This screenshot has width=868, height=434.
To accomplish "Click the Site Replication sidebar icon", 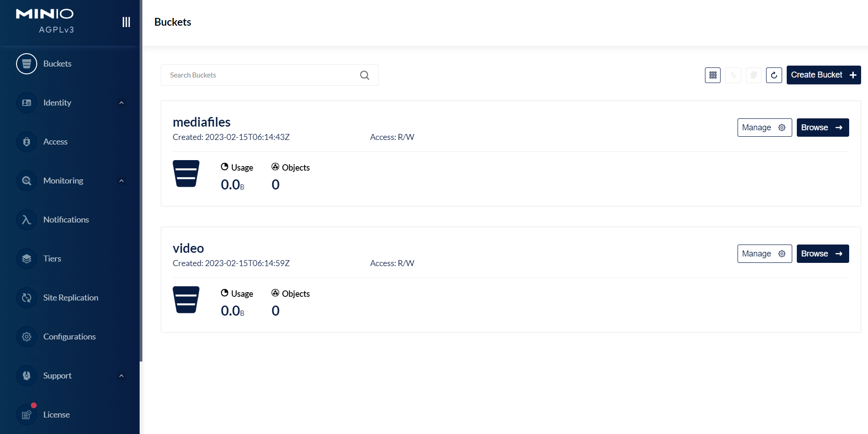I will [27, 298].
